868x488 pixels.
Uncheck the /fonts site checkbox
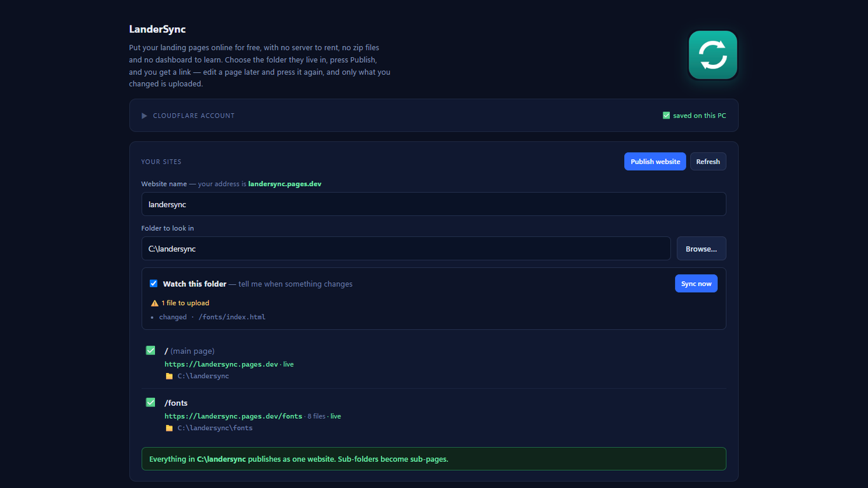tap(151, 402)
